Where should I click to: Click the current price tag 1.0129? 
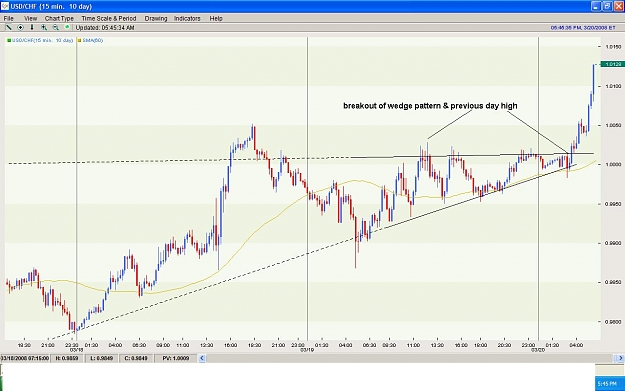click(612, 64)
